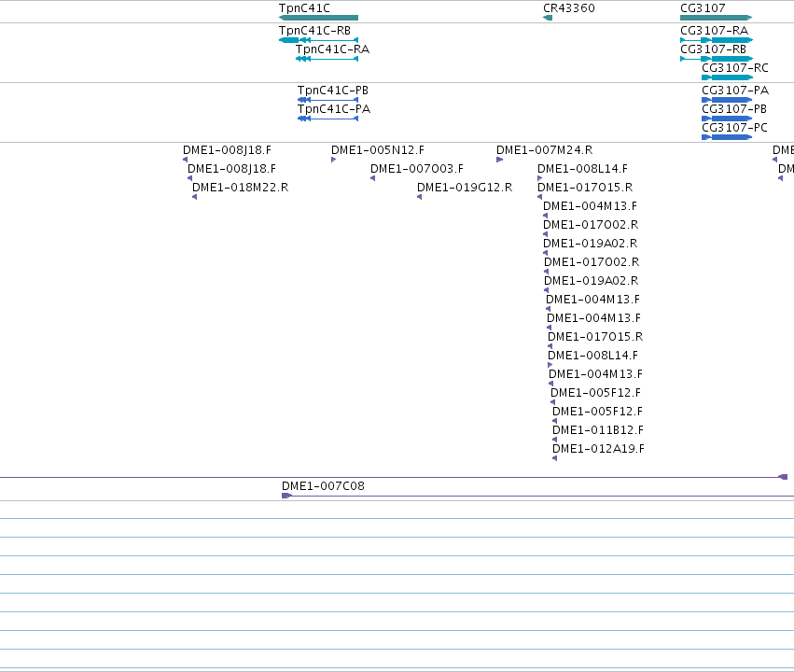794x672 pixels.
Task: Select the CG3107-RC transcript glyph
Action: pos(727,77)
